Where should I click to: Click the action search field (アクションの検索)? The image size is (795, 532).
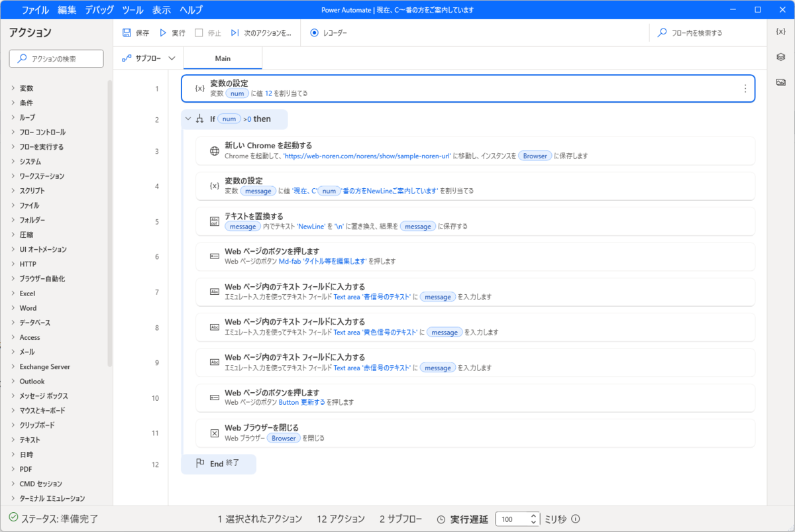coord(56,58)
